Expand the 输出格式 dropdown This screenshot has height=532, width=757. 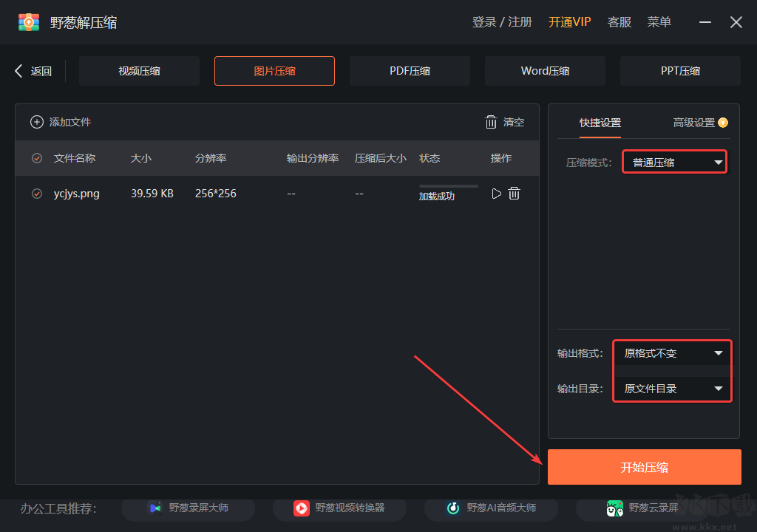(x=671, y=353)
